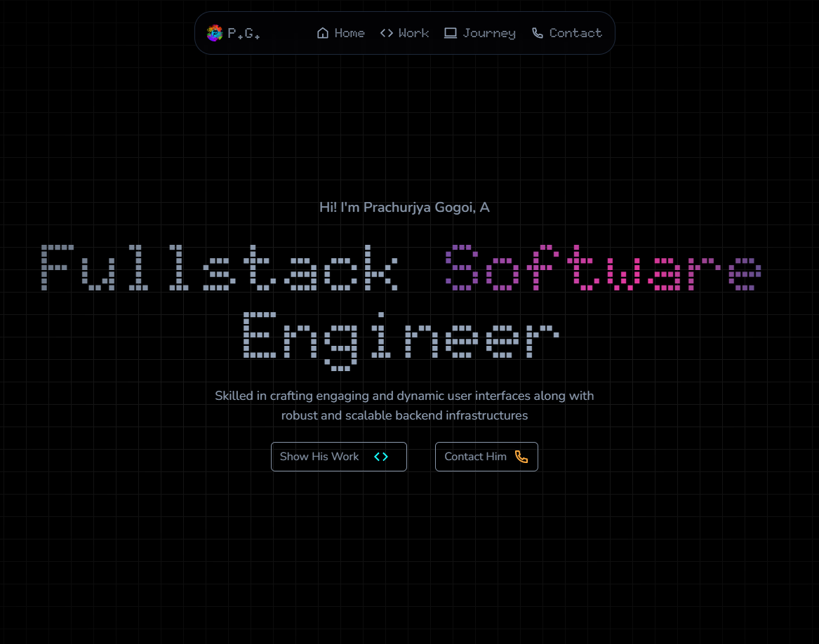Click the code brackets icon beside Work
The image size is (819, 644).
pos(385,32)
